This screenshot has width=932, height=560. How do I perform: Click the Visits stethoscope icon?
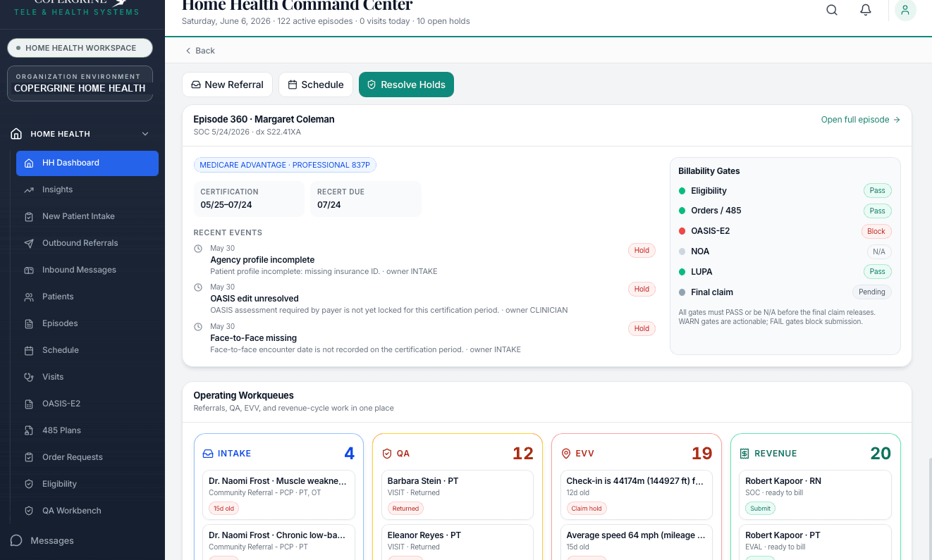29,377
